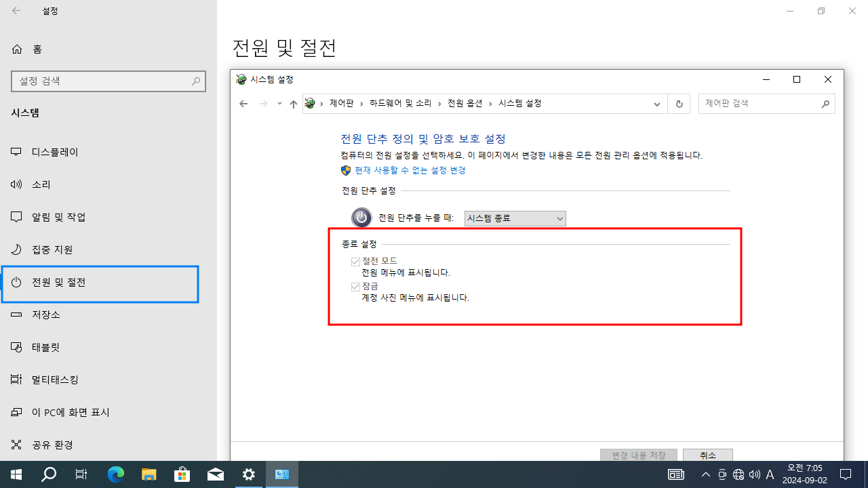Open Microsoft Store from taskbar
The width and height of the screenshot is (868, 488).
click(182, 474)
